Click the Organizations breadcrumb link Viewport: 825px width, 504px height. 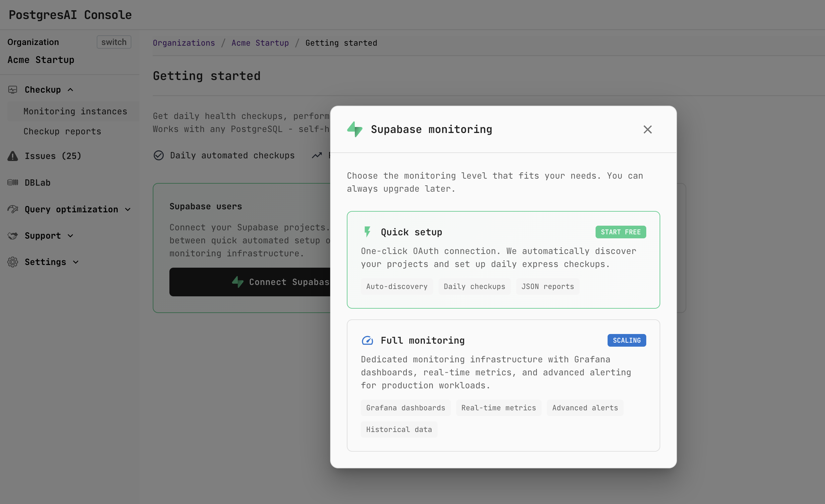(x=183, y=43)
